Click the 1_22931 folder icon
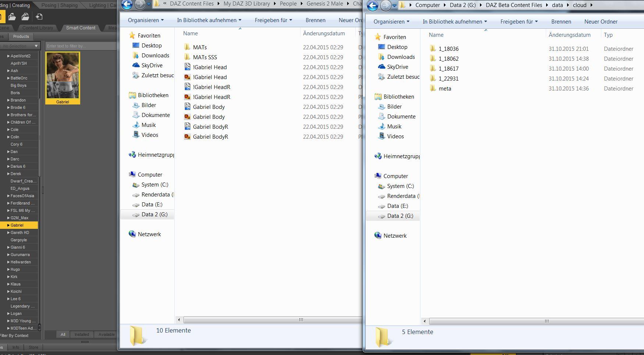Viewport: 644px width, 355px height. tap(433, 78)
